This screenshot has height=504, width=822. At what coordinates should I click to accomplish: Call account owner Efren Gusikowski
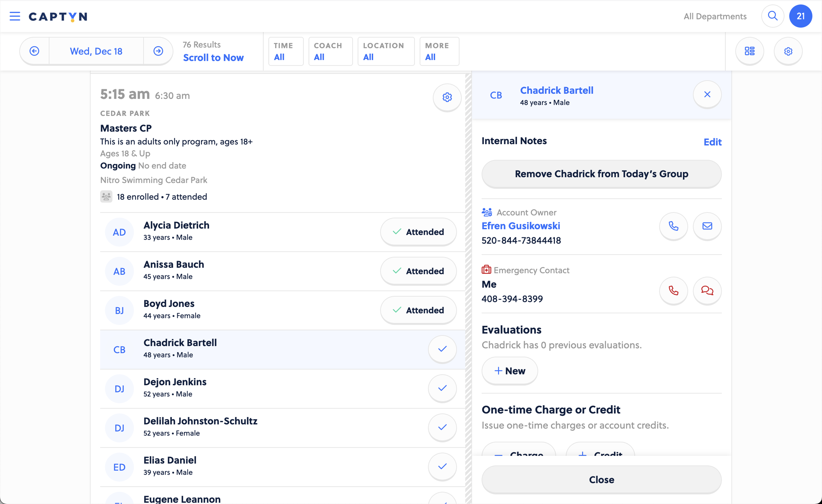coord(673,226)
